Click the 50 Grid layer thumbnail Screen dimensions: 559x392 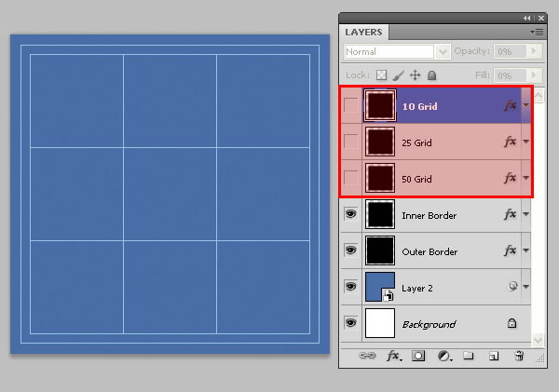tap(380, 178)
